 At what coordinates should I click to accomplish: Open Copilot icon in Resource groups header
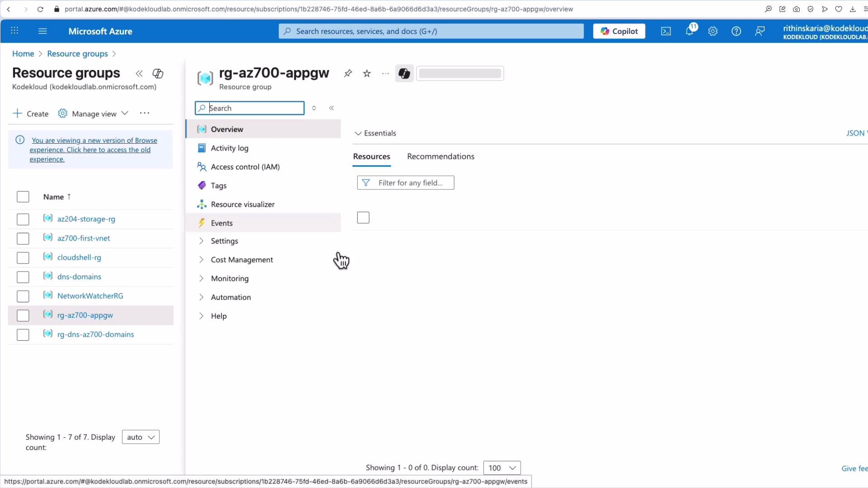pyautogui.click(x=158, y=73)
